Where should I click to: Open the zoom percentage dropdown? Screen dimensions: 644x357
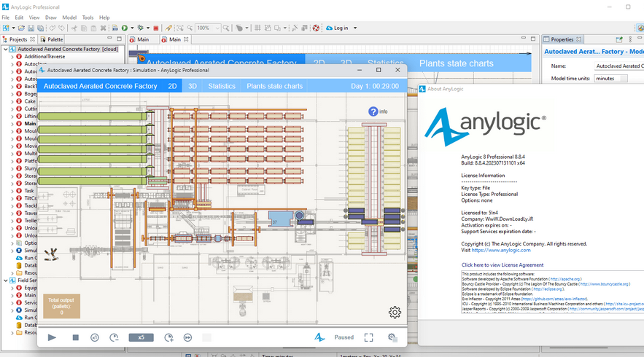tap(217, 28)
